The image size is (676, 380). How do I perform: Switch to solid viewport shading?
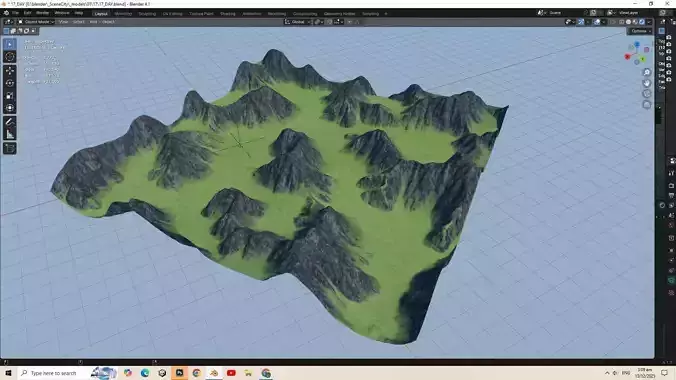coord(629,22)
